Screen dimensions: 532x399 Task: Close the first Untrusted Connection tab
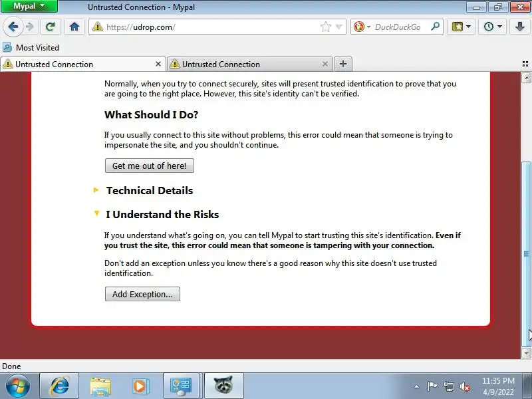click(158, 64)
